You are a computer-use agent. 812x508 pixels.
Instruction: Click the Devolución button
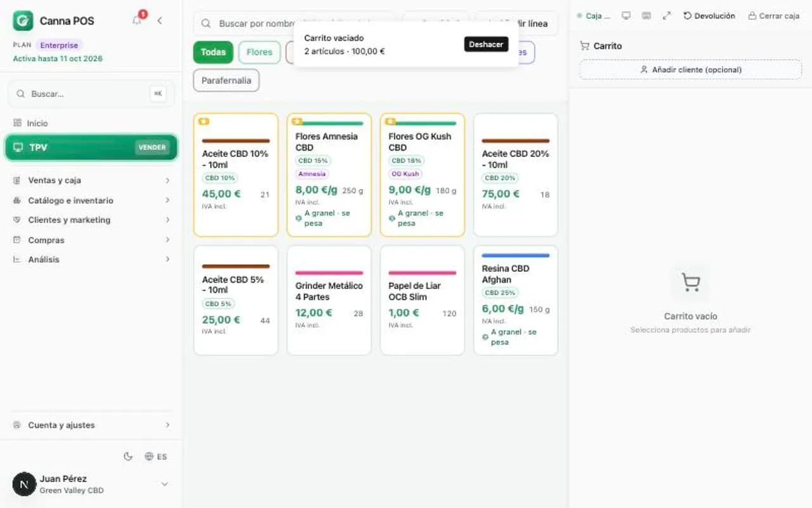(x=709, y=15)
